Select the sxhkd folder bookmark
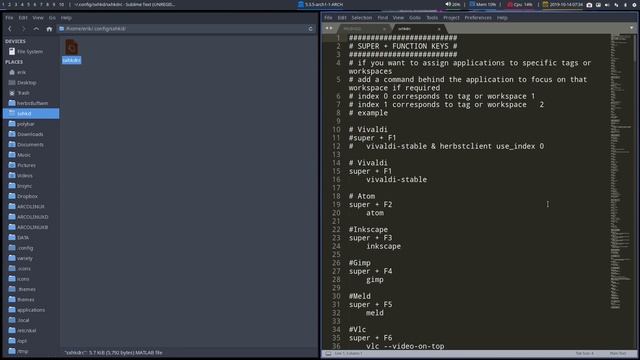The image size is (640, 360). click(x=31, y=113)
